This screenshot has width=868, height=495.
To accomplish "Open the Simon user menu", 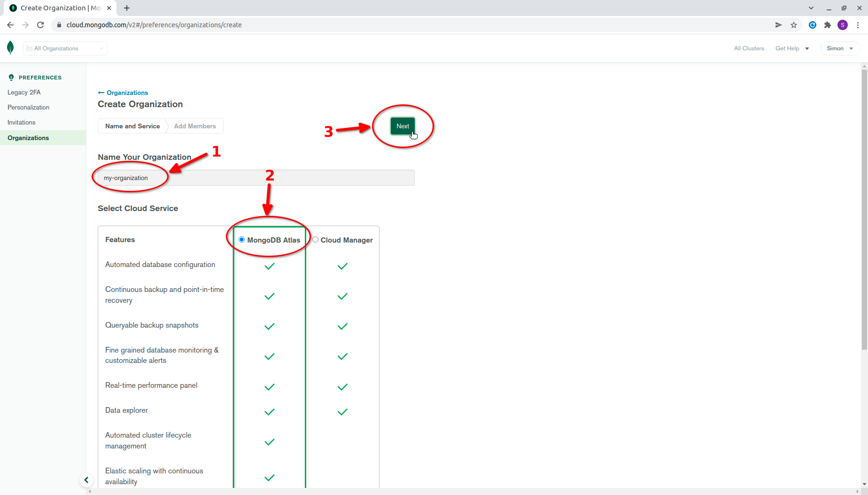I will (x=840, y=48).
